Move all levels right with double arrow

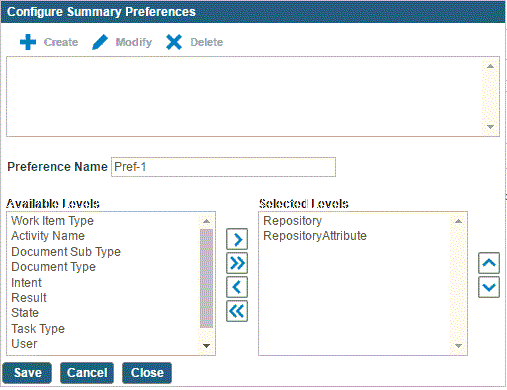[237, 263]
